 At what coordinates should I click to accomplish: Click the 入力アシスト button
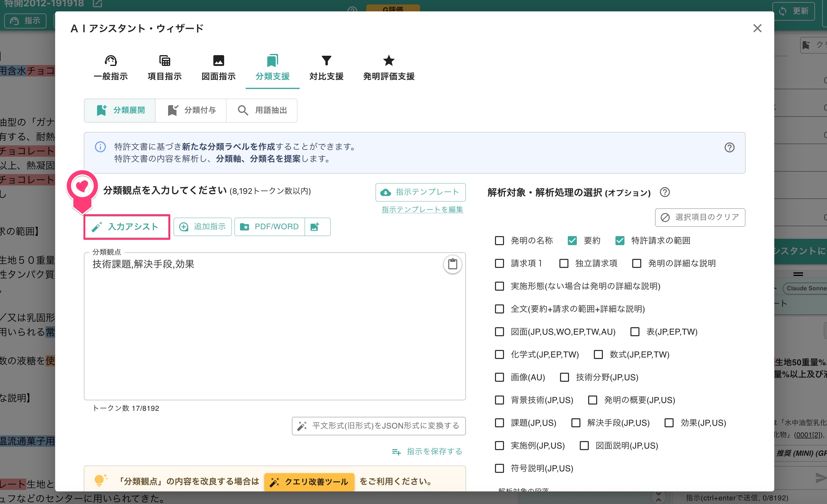point(126,227)
